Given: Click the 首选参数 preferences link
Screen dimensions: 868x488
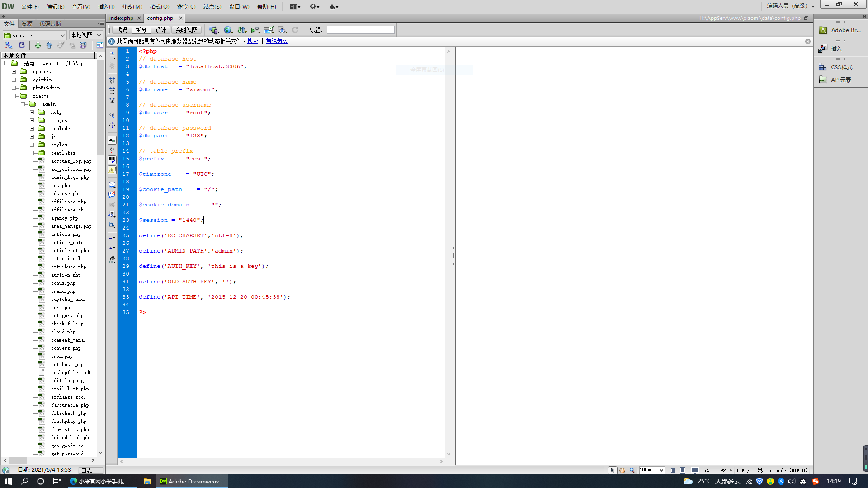Looking at the screenshot, I should (277, 41).
